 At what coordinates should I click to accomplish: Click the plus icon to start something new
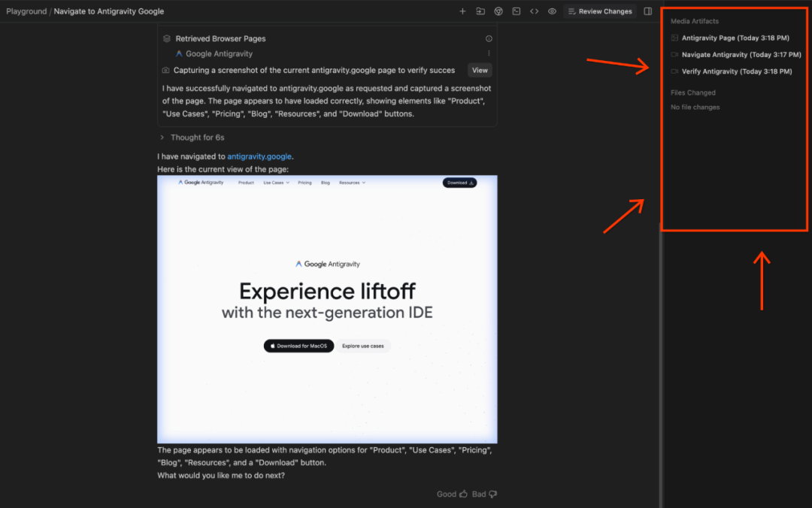pos(463,11)
